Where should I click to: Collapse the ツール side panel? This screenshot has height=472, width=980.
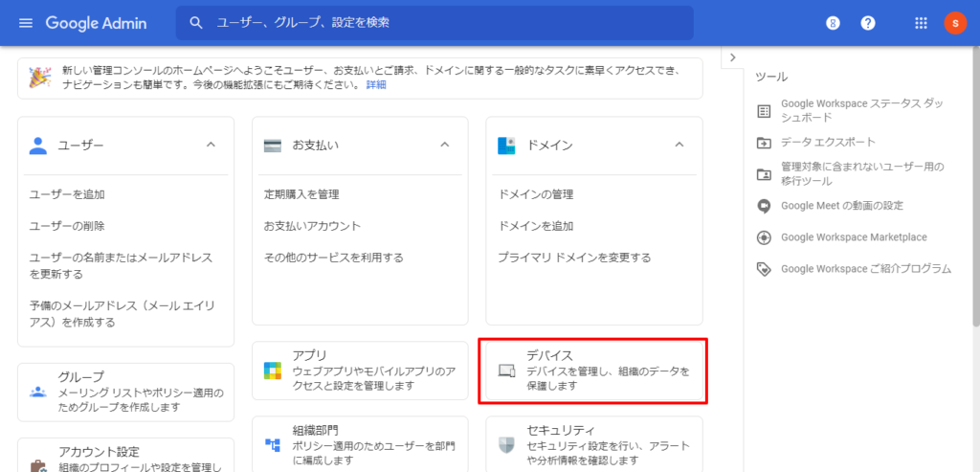click(733, 57)
